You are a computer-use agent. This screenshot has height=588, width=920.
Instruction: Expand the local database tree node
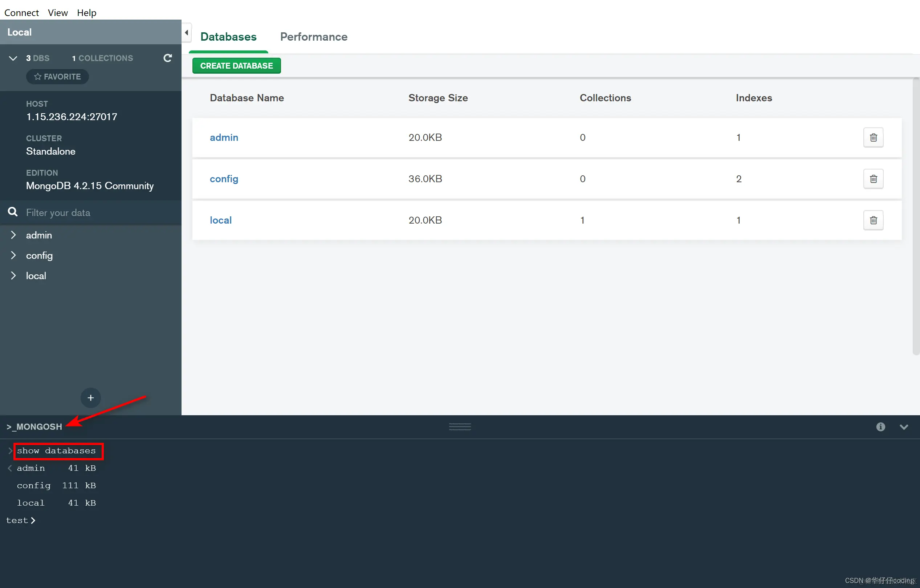13,275
